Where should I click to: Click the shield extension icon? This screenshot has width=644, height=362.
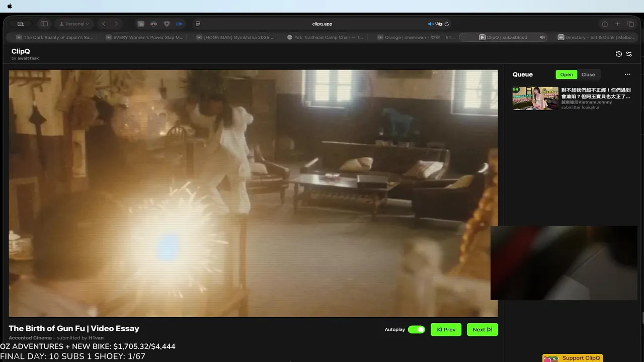(167, 24)
